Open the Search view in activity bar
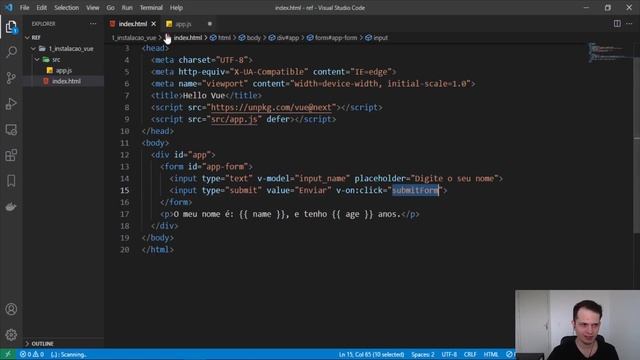 [11, 52]
